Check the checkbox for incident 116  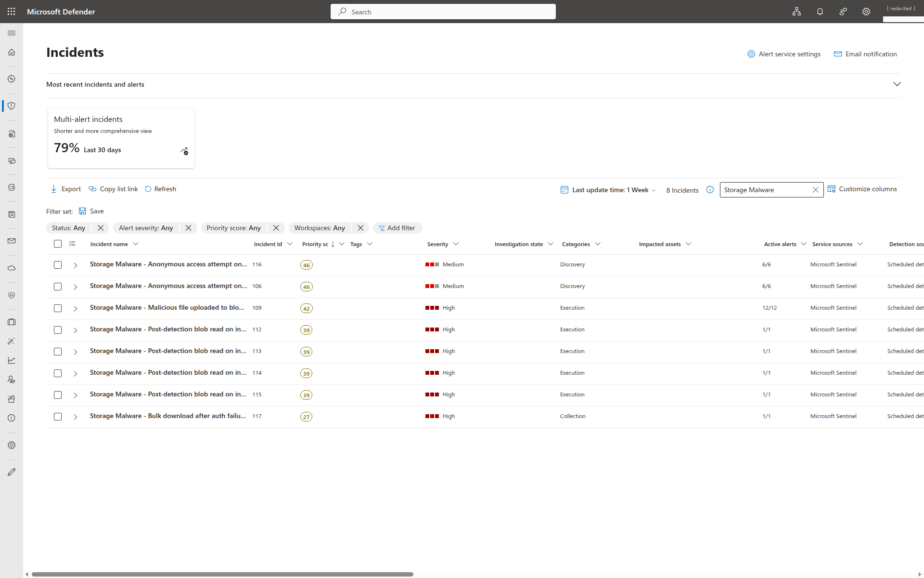pyautogui.click(x=58, y=265)
